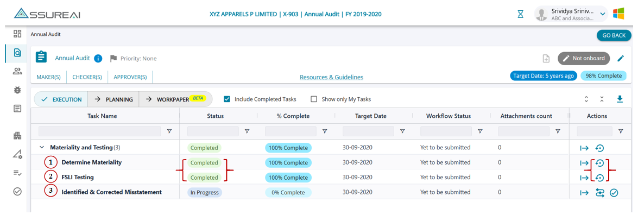The width and height of the screenshot is (644, 221).
Task: Click the add document icon near Not onboard
Action: click(x=546, y=59)
